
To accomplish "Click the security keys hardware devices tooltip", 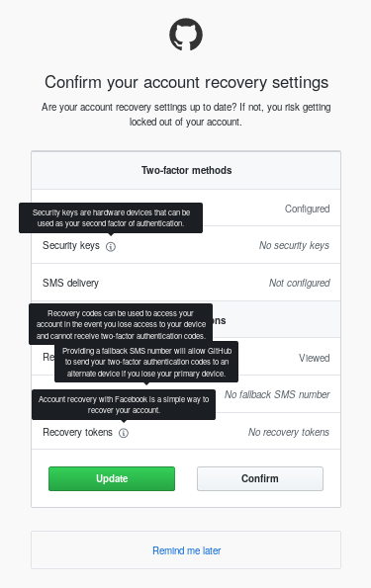I will [x=111, y=217].
